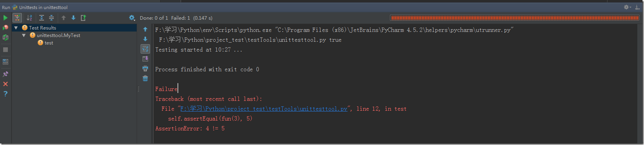Open the unittesttool.py traceback link

(x=263, y=109)
